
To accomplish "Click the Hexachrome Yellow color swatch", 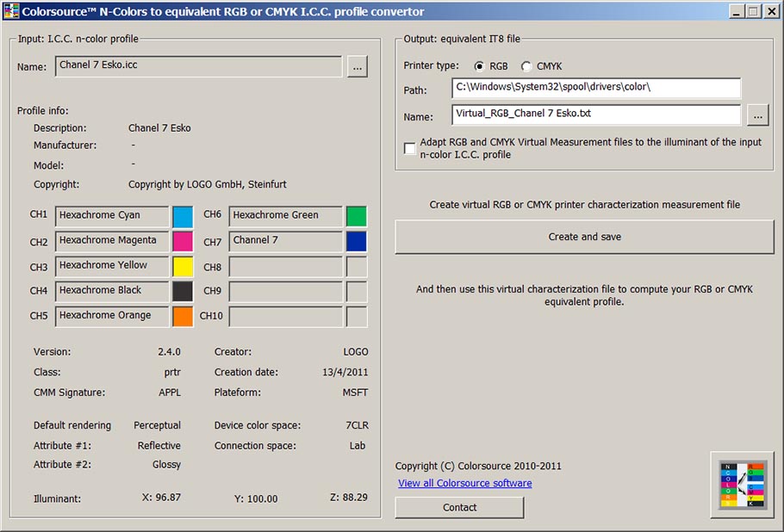I will pyautogui.click(x=183, y=267).
